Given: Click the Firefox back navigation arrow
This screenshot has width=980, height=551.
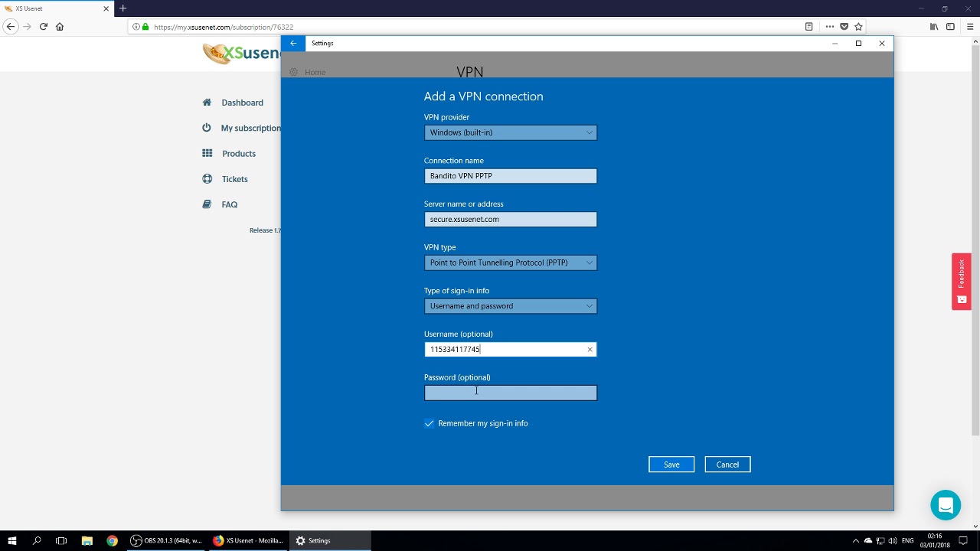Looking at the screenshot, I should coord(11,27).
